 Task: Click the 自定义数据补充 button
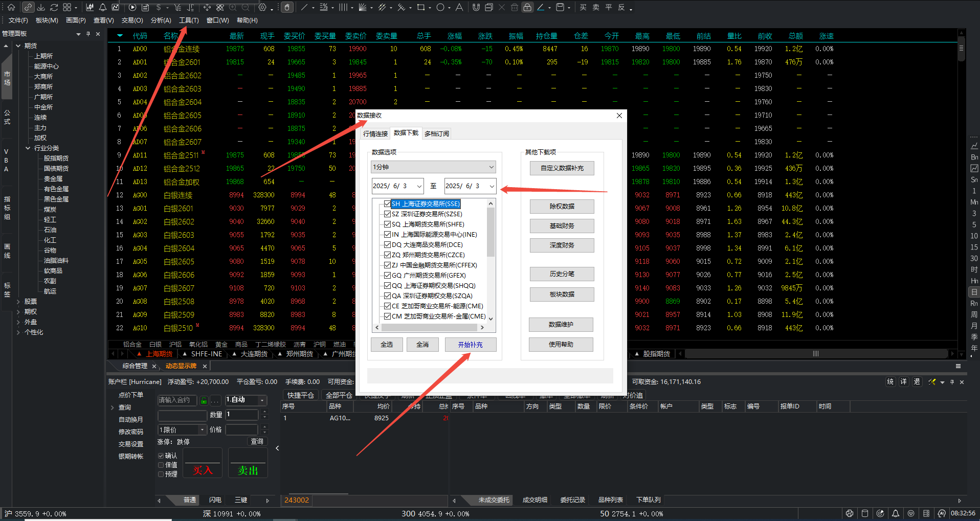pos(562,168)
